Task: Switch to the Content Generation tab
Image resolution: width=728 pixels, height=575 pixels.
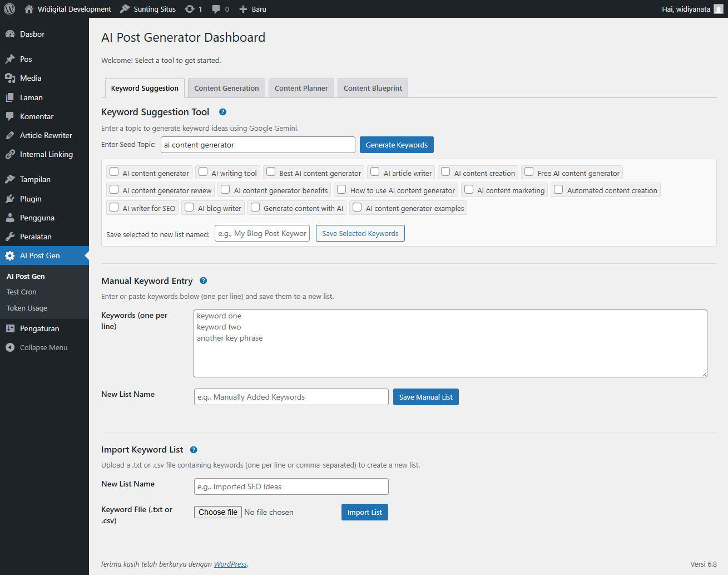Action: pos(226,88)
